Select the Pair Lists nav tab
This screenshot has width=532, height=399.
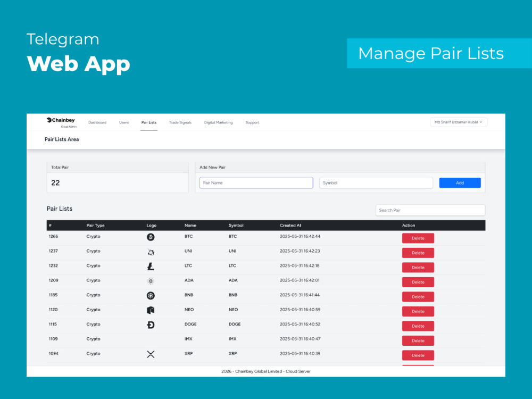pos(149,122)
